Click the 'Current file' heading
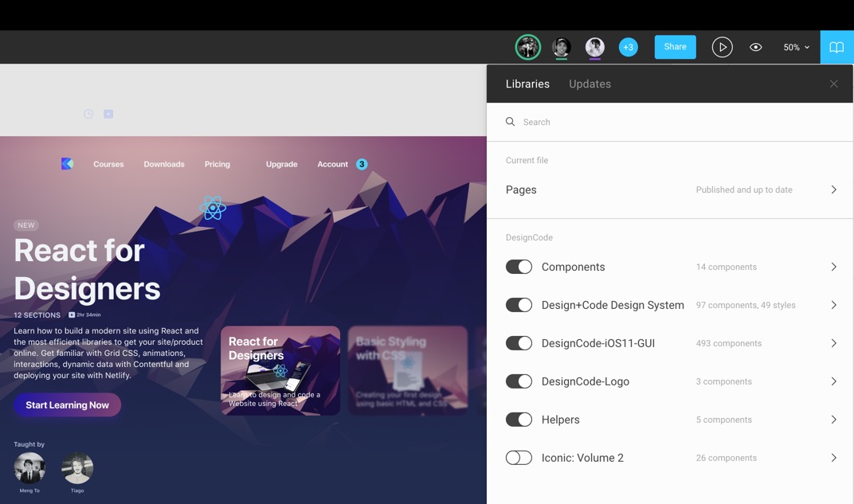 tap(527, 160)
